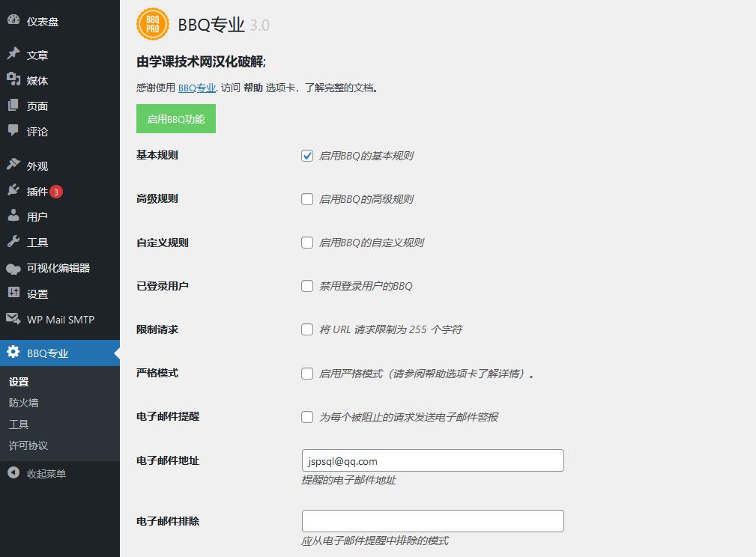Open the 媒体 menu item
This screenshot has height=557, width=756.
(x=37, y=80)
